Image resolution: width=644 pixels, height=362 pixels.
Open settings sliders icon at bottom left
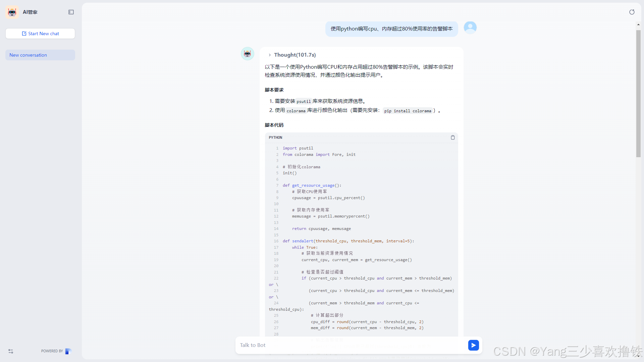click(x=11, y=351)
